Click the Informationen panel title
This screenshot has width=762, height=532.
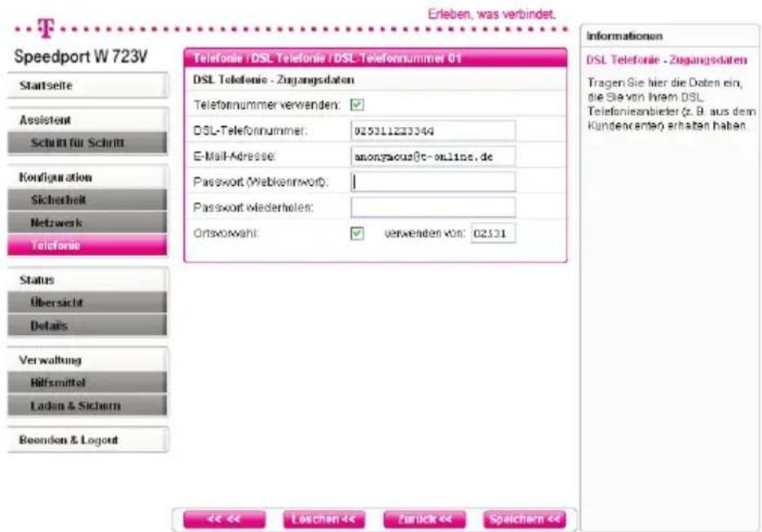pyautogui.click(x=624, y=37)
